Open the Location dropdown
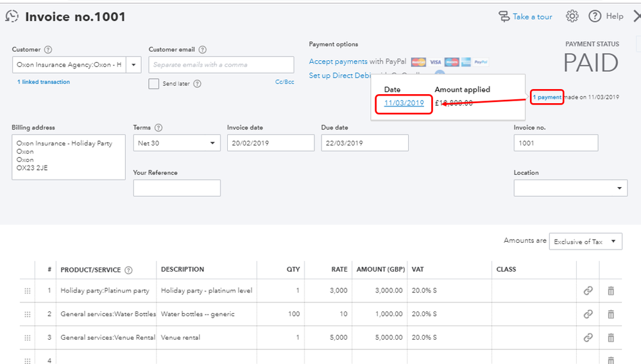The height and width of the screenshot is (364, 641). point(570,188)
